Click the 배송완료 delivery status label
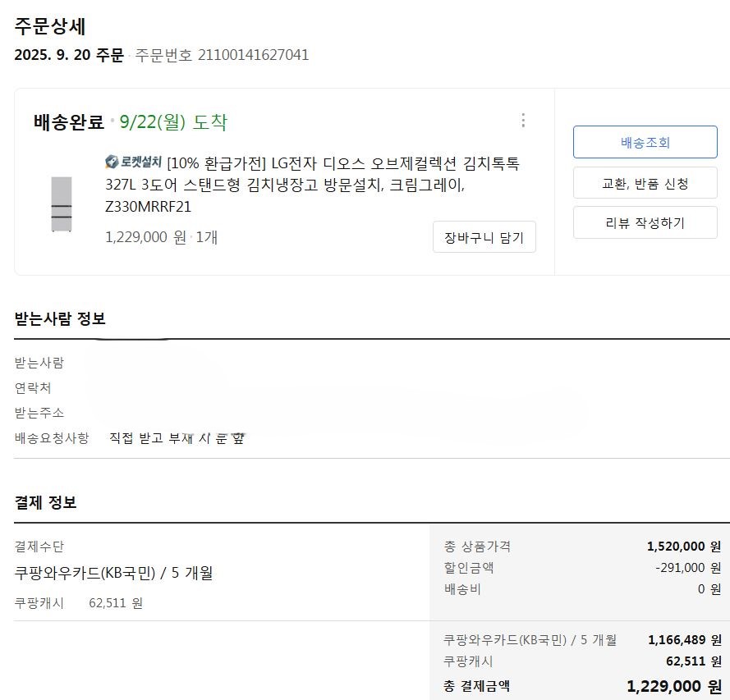 [69, 122]
